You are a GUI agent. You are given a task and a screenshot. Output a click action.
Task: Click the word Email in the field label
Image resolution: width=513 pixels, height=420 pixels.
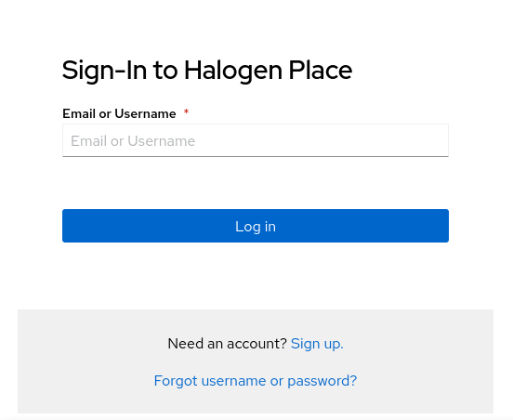(x=79, y=114)
